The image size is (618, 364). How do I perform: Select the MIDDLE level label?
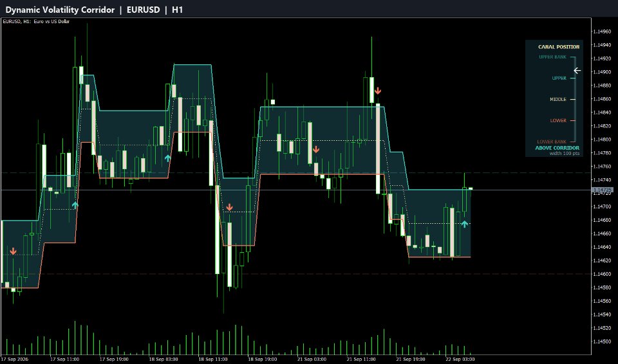(x=558, y=100)
